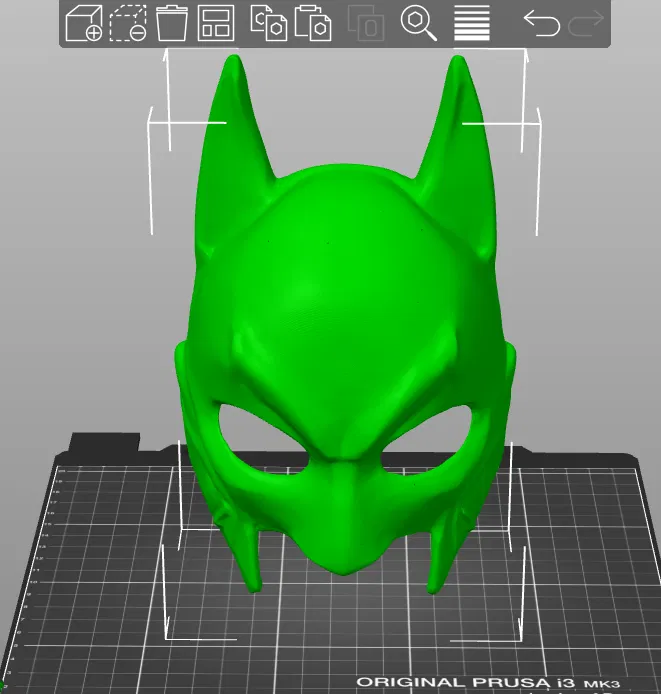Screen dimensions: 661x694
Task: Click the greyed-out Add instance icon
Action: (x=366, y=23)
